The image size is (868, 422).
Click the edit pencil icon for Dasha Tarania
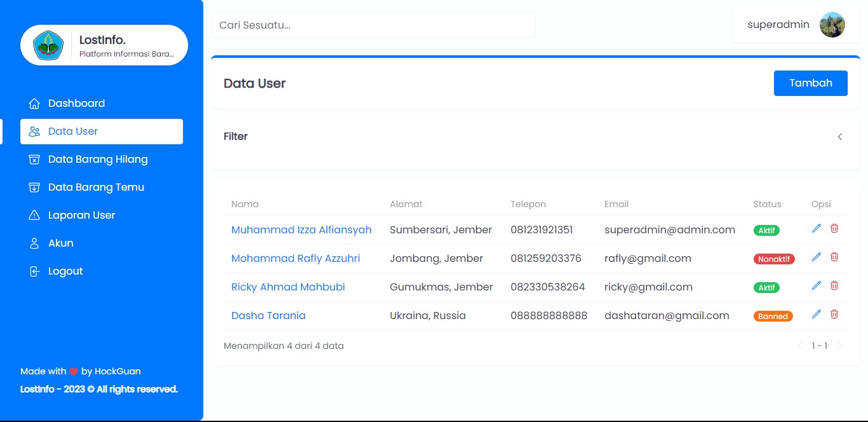[817, 314]
